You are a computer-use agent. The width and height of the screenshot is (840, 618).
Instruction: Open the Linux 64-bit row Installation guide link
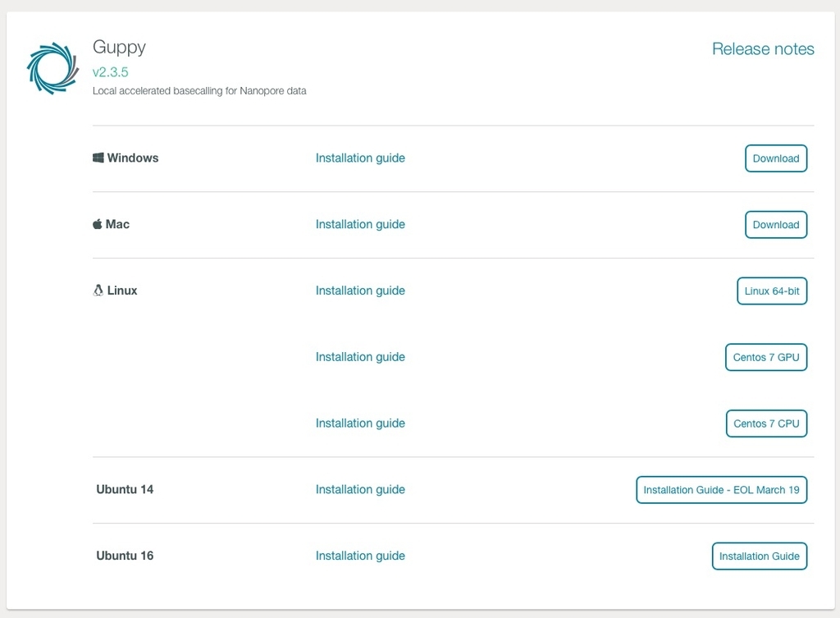tap(360, 291)
